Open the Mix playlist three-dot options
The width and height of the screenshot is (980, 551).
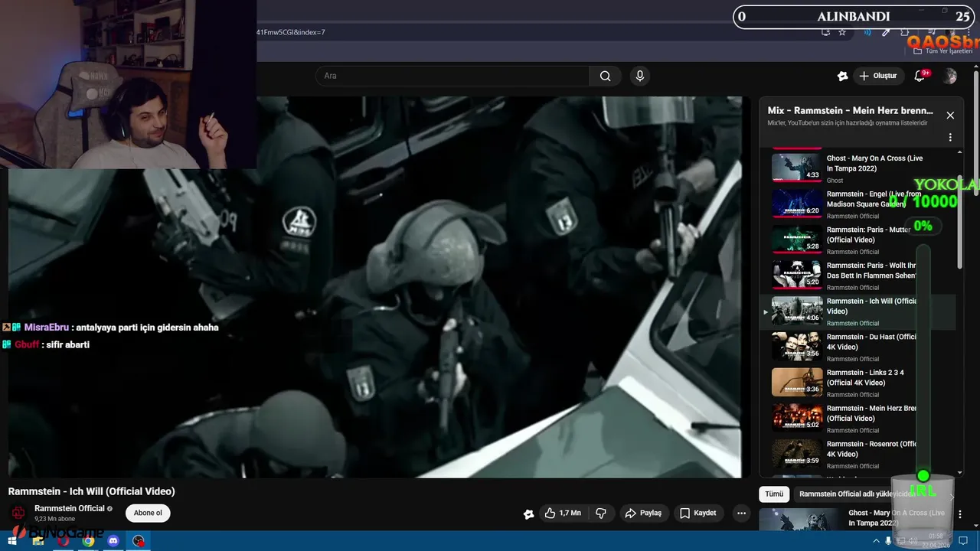point(950,138)
